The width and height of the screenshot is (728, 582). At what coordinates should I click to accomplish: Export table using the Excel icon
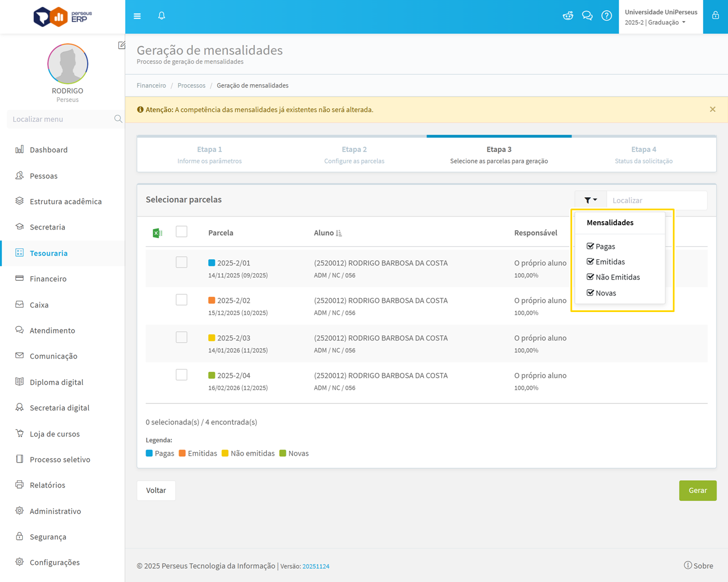tap(158, 233)
